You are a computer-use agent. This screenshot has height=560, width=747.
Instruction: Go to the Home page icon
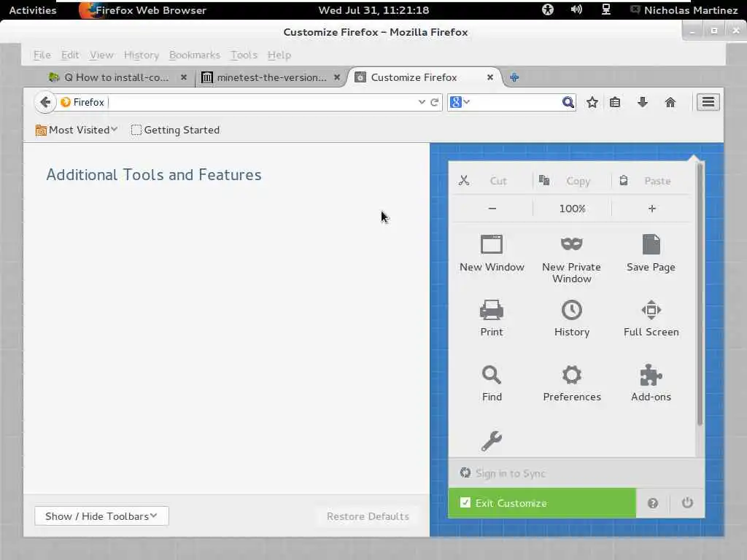pos(670,102)
